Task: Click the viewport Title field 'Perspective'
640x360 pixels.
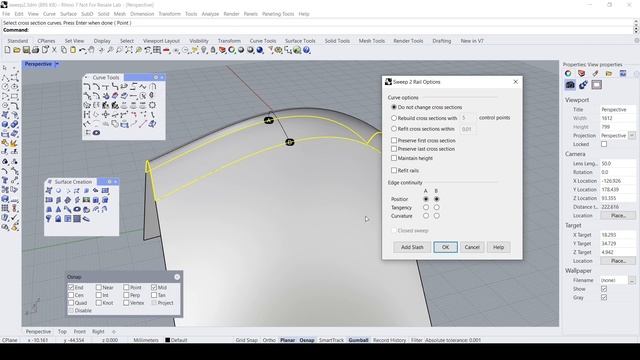Action: coord(618,110)
